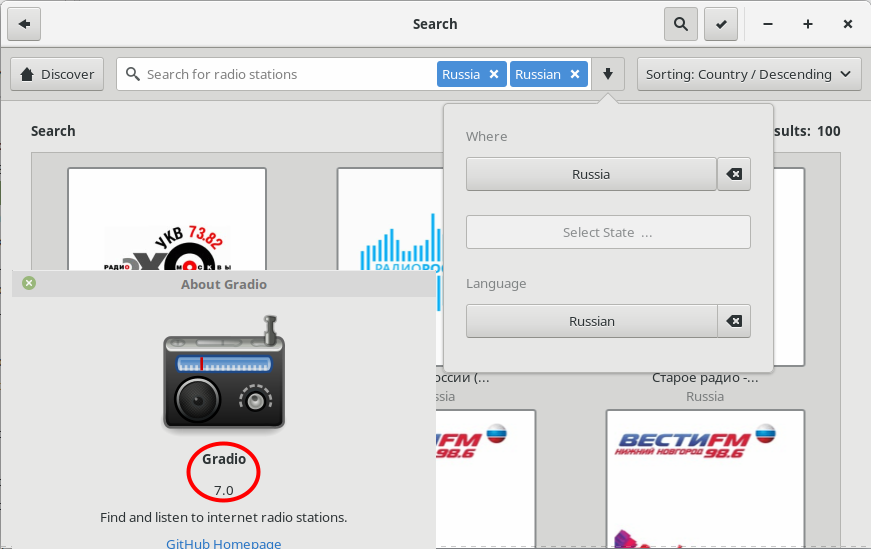Select the full Vesti FM Nizhny Novgorod thumbnail
Image resolution: width=871 pixels, height=549 pixels.
(x=705, y=479)
